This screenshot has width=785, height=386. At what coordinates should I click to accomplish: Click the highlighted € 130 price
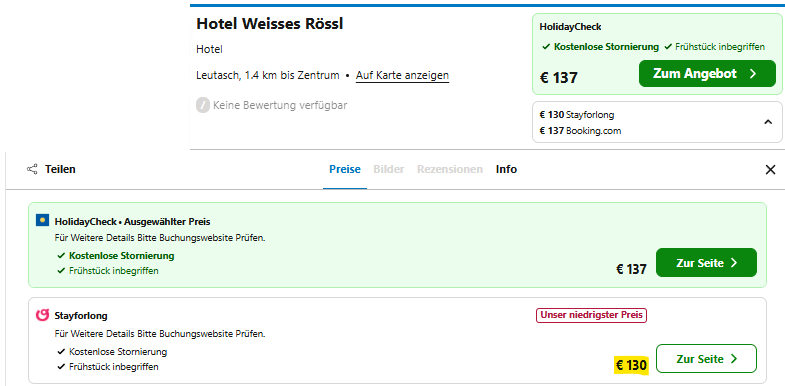click(x=631, y=365)
